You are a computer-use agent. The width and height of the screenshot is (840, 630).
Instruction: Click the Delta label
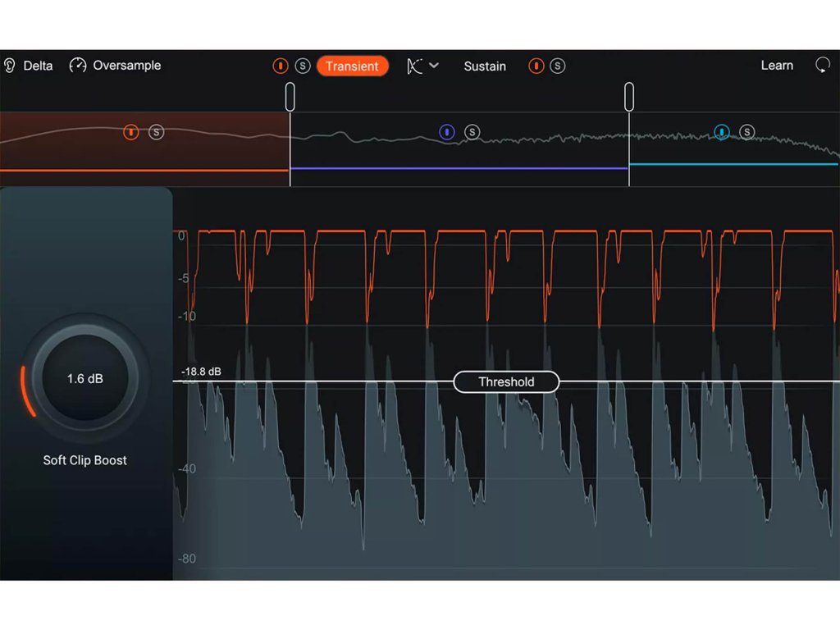38,66
